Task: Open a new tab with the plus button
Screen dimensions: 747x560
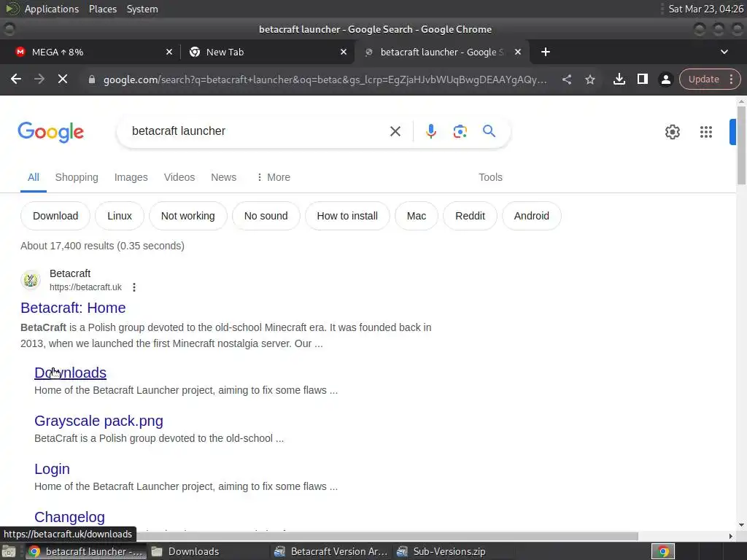Action: pos(546,52)
